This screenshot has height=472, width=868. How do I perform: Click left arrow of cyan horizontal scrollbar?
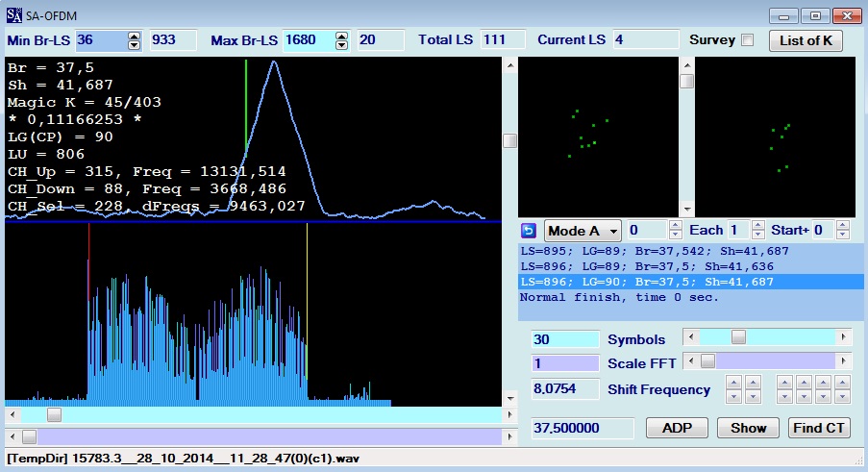[12, 414]
